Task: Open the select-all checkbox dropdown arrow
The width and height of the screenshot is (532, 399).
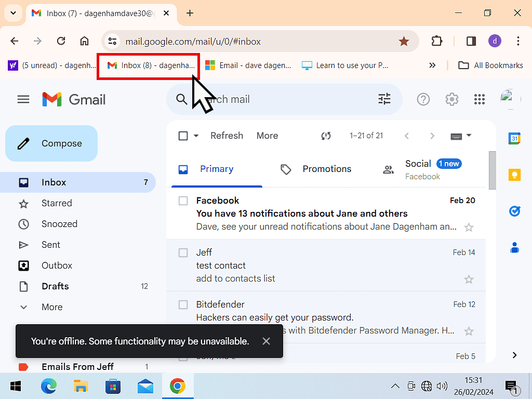Action: pyautogui.click(x=196, y=136)
